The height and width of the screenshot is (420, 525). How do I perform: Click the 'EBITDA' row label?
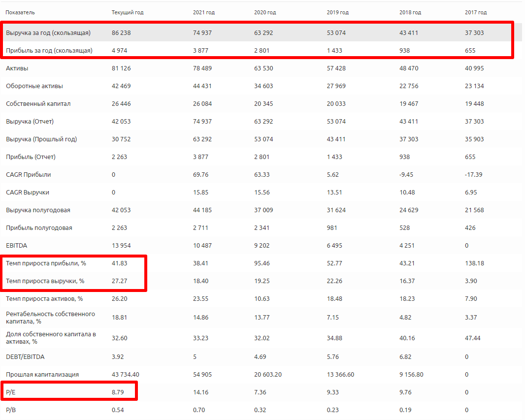coord(16,246)
